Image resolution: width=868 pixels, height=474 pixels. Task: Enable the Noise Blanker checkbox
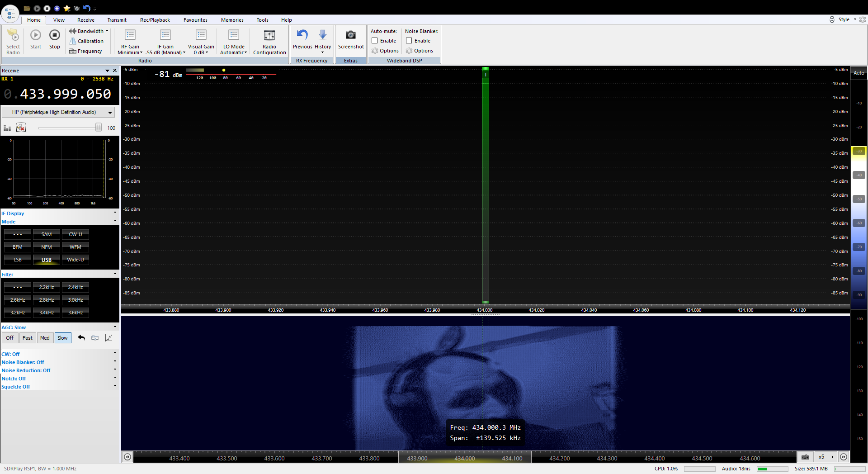409,41
